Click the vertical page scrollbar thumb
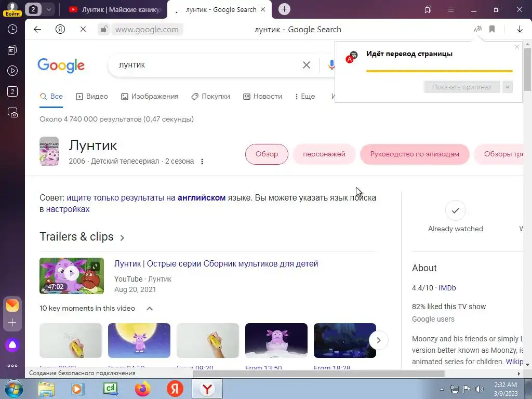Screen dimensions: 532x399 point(527,70)
